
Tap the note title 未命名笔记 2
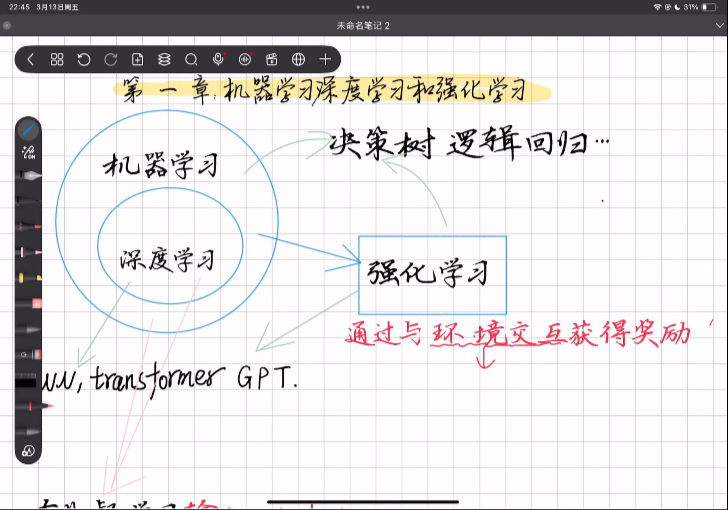pos(363,26)
